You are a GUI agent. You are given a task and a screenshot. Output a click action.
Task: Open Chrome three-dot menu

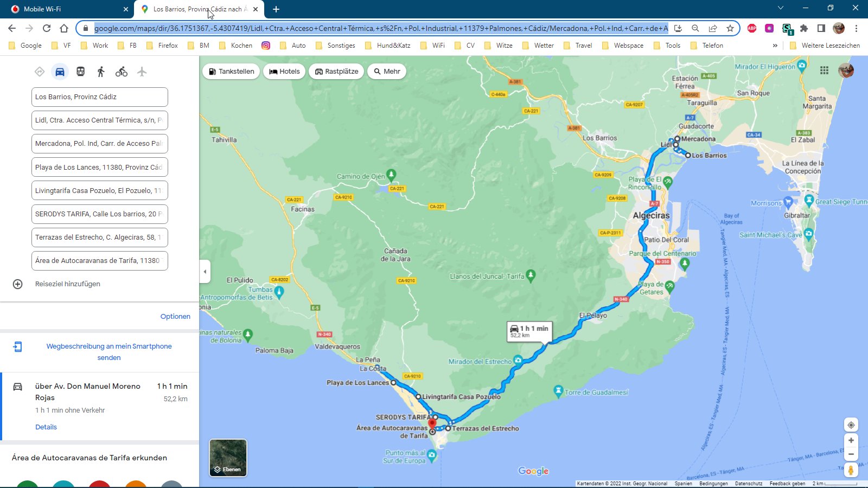pos(856,28)
